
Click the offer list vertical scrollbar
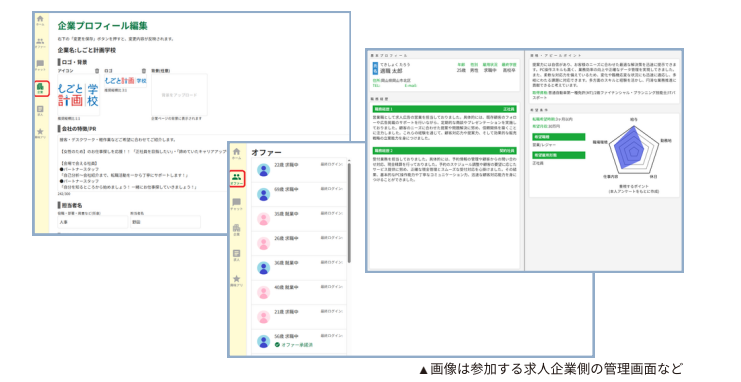click(x=349, y=213)
